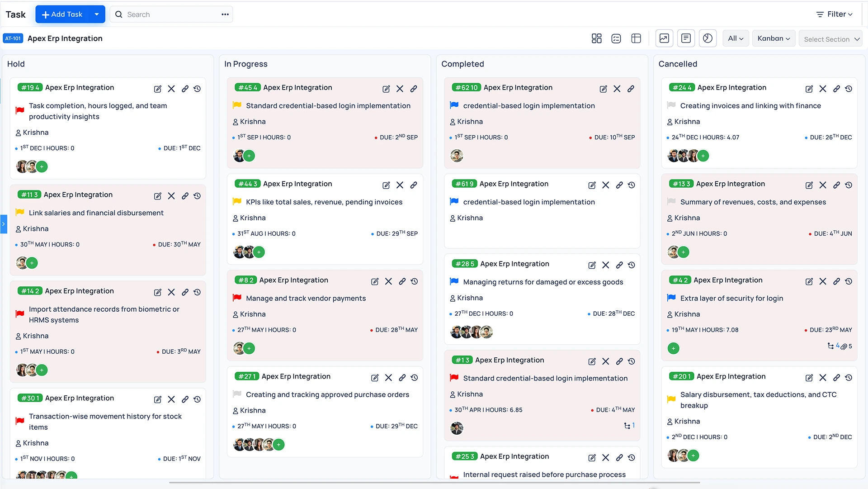Switch to the grid view icon
Viewport: 868px width, 489px height.
(x=596, y=38)
